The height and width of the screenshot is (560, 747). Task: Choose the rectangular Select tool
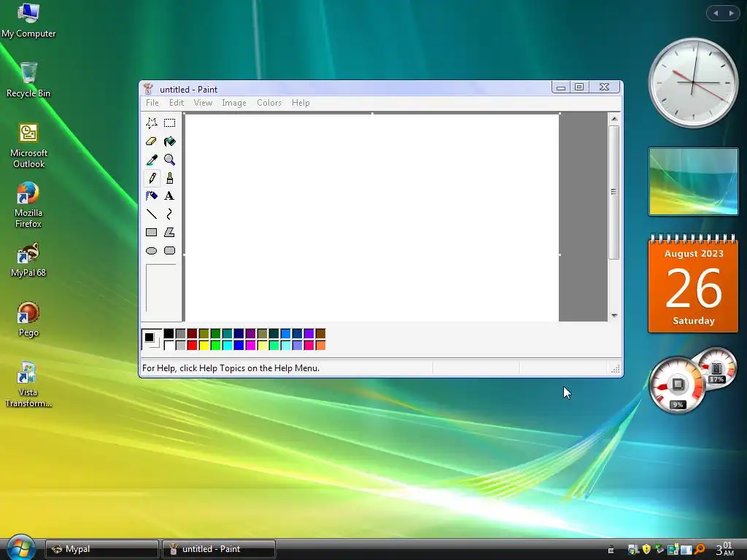[169, 122]
